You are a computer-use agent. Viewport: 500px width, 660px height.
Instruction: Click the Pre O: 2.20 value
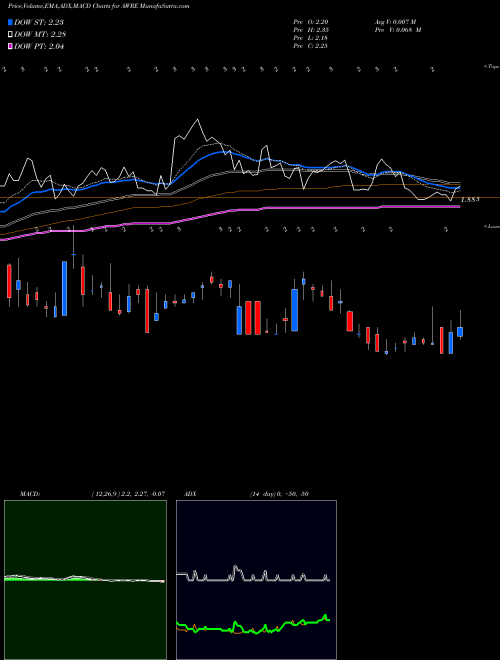311,21
